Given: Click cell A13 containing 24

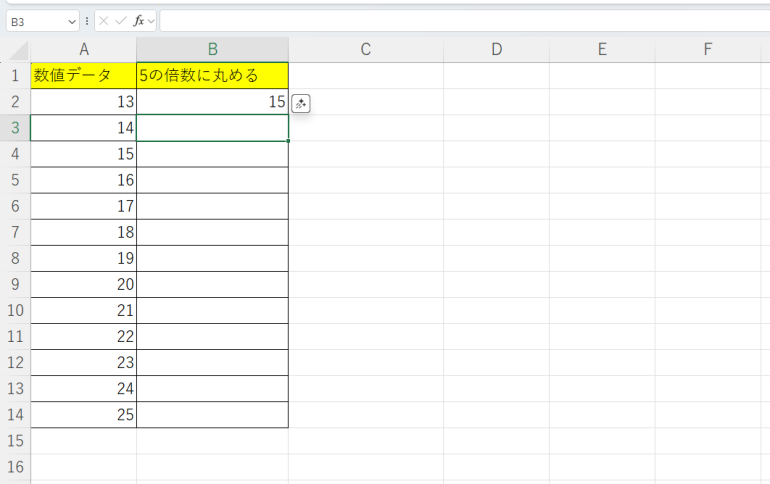Looking at the screenshot, I should click(83, 389).
